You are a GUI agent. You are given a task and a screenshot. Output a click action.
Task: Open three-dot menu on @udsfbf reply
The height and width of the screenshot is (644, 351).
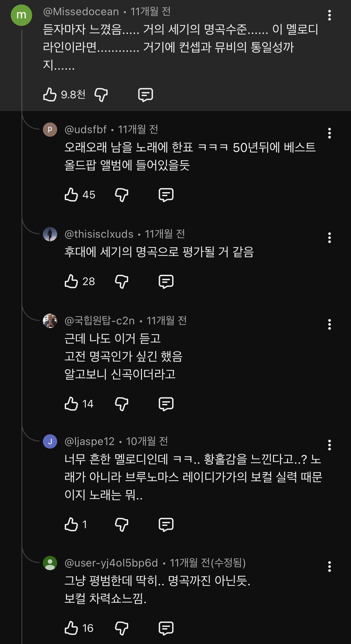click(x=329, y=133)
